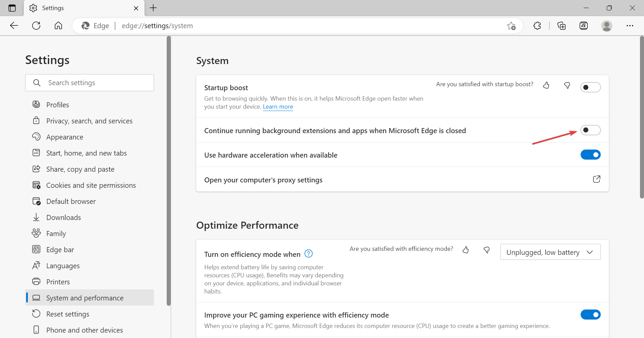Image resolution: width=644 pixels, height=338 pixels.
Task: Click the Math Solver toolbar icon
Action: (584, 25)
